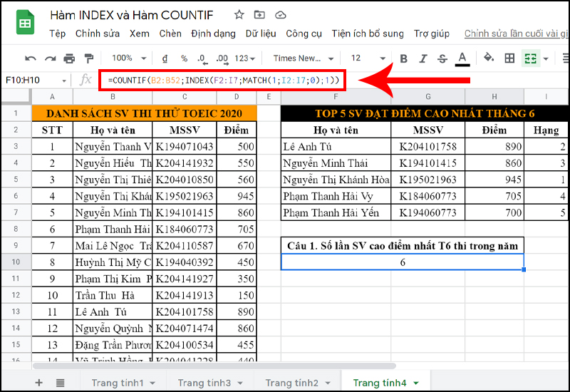Select row 10 header

pos(16,262)
